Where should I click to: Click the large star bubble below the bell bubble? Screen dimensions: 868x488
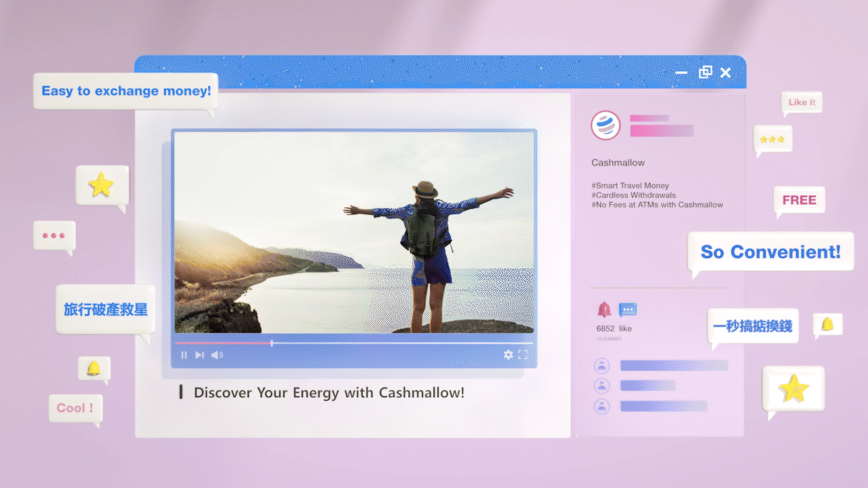(793, 390)
